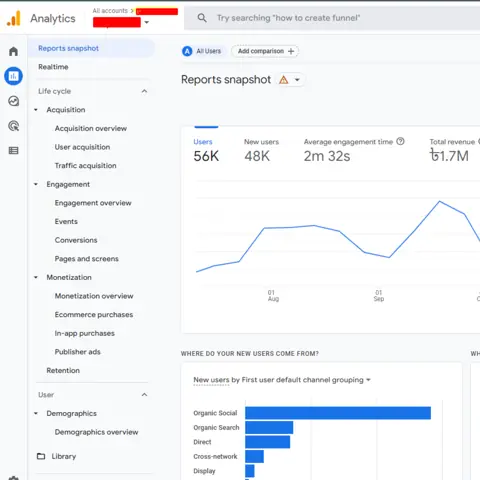480x480 pixels.
Task: Open Ecommerce purchases report
Action: (x=94, y=315)
